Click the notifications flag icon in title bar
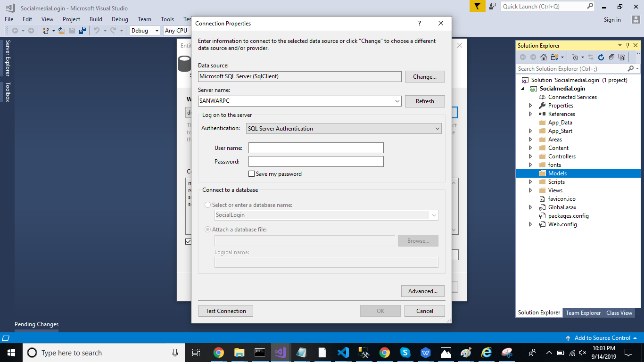The height and width of the screenshot is (362, 644). click(478, 6)
